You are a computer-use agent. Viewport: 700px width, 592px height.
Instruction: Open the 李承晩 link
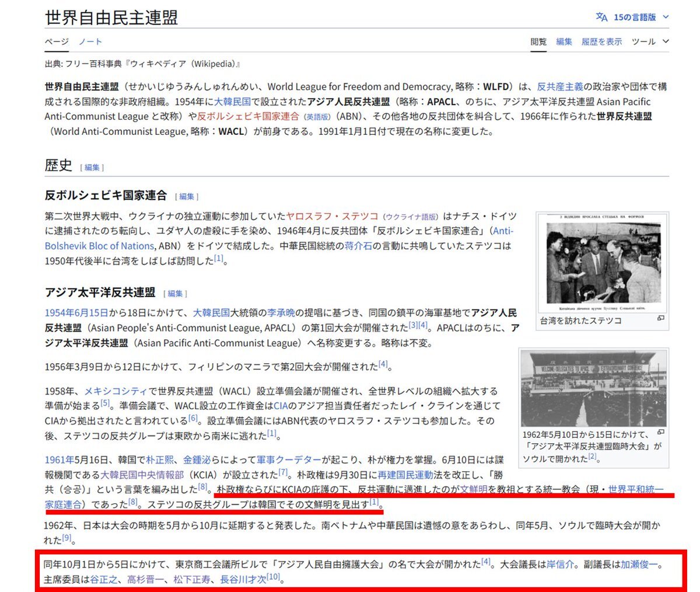coord(281,313)
